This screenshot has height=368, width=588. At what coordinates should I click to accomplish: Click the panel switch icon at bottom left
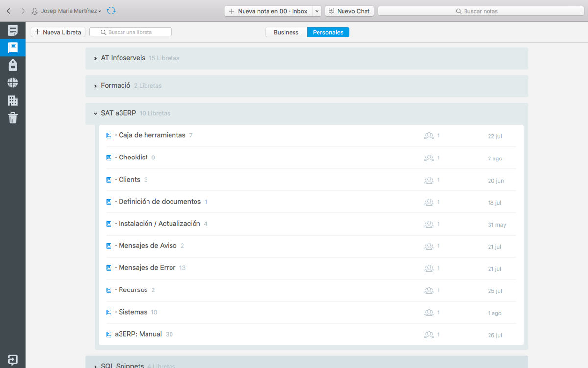(12, 360)
